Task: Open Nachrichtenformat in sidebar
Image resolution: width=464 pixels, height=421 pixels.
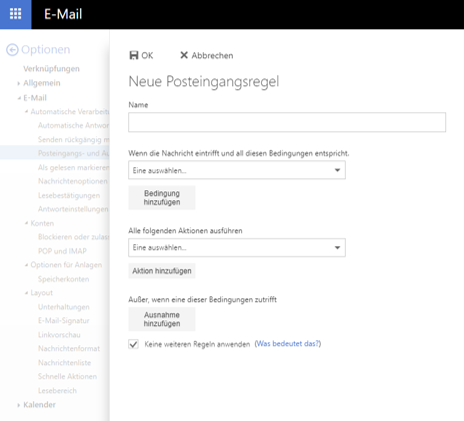Action: pyautogui.click(x=69, y=349)
